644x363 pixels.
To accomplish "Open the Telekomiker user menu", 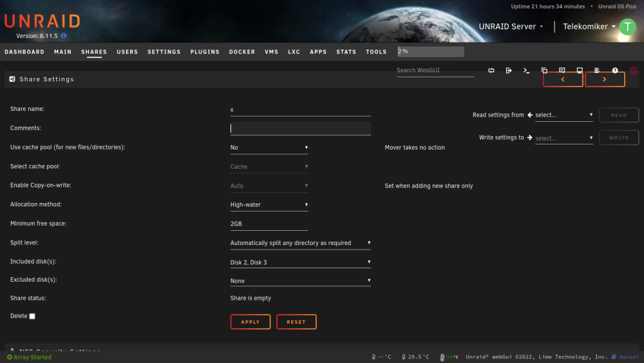I will (x=589, y=26).
